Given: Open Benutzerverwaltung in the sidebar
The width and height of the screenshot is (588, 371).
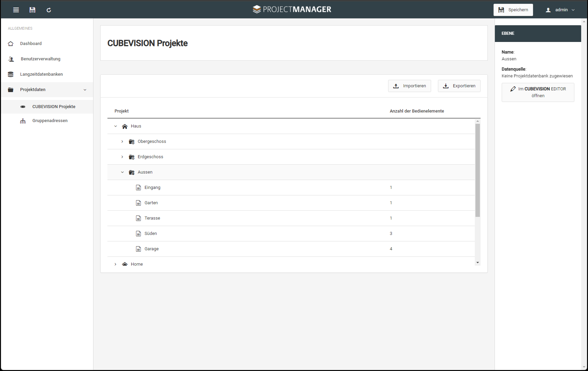Looking at the screenshot, I should coord(47,59).
